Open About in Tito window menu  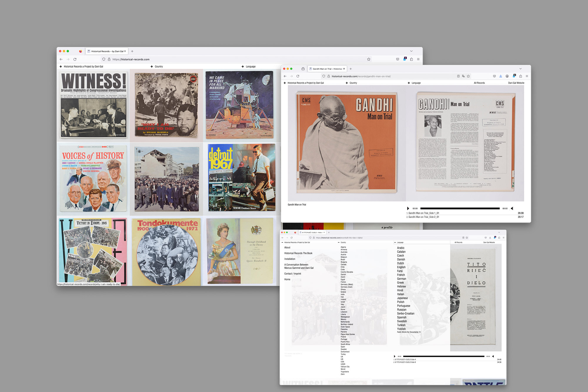[287, 248]
